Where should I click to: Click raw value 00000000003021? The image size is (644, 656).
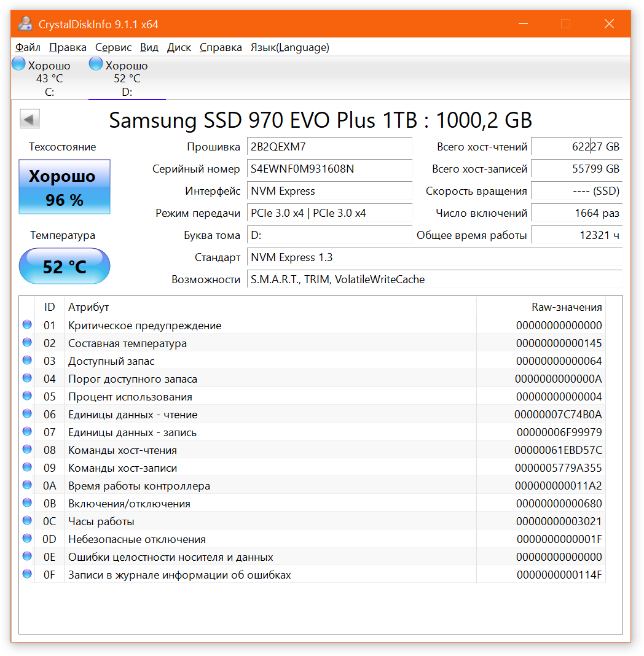[559, 521]
